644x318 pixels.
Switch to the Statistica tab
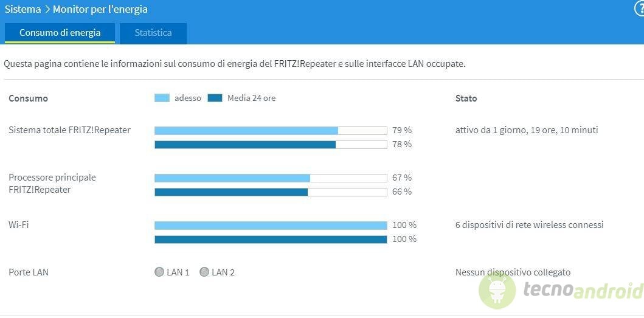pos(153,33)
